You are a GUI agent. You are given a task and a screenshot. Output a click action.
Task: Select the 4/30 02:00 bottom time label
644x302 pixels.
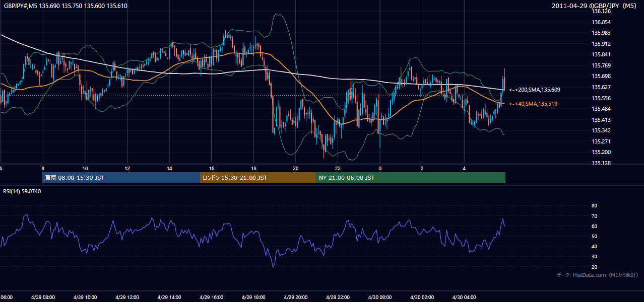(422, 297)
